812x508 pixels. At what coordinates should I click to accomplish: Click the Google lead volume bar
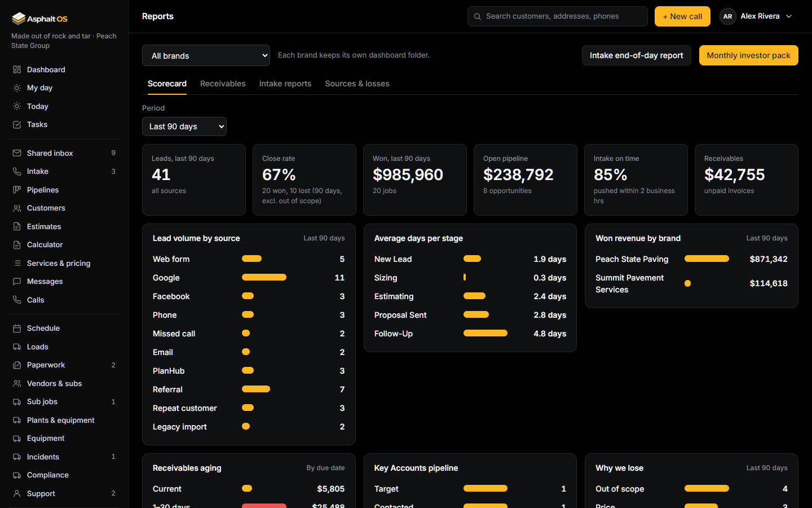point(264,277)
